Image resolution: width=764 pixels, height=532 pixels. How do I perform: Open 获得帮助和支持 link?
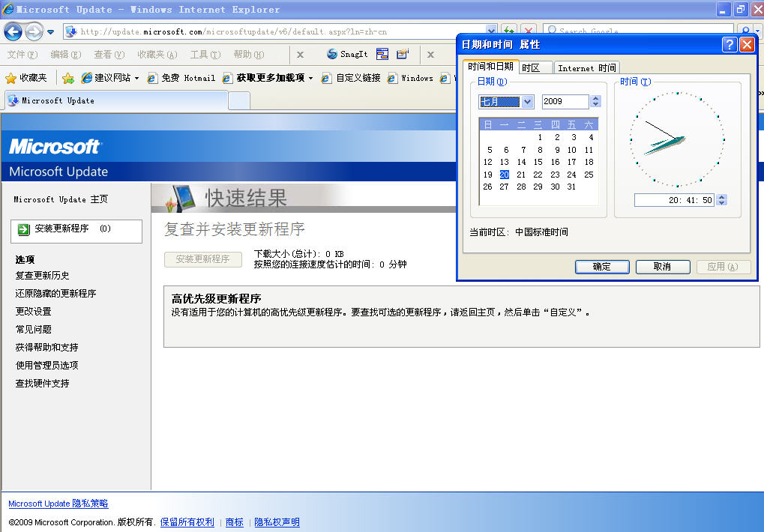point(46,348)
